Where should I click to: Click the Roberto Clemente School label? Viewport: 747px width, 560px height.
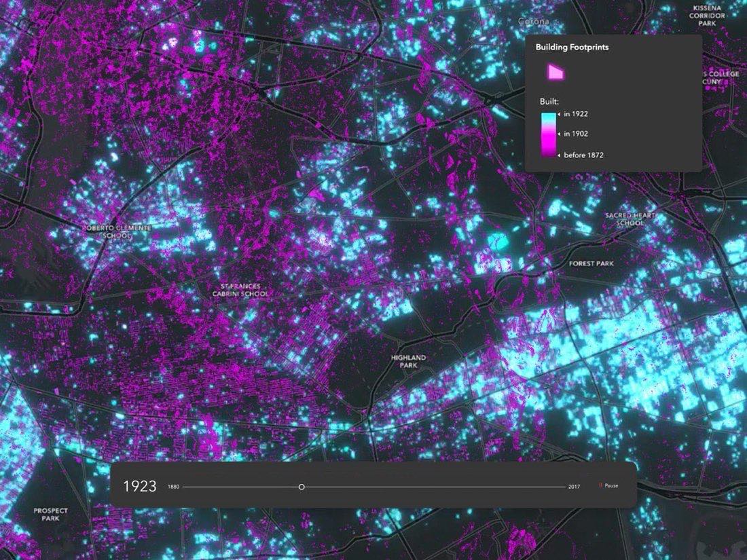click(x=117, y=232)
